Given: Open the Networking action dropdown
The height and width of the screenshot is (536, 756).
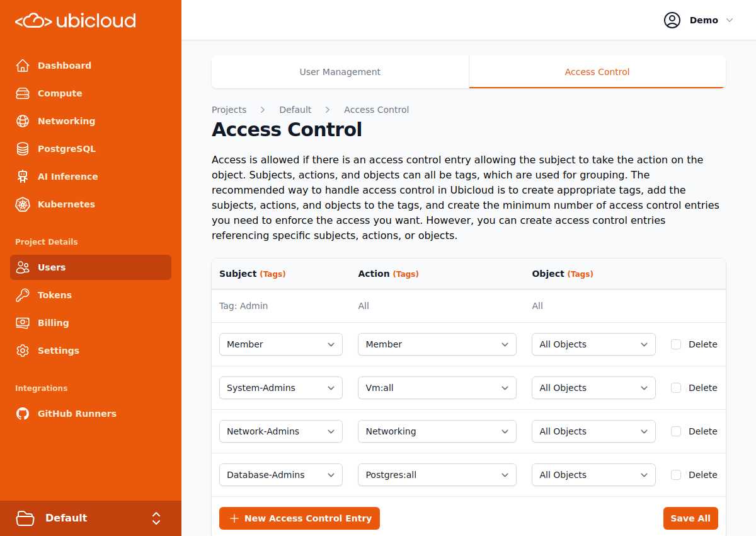Looking at the screenshot, I should 437,431.
